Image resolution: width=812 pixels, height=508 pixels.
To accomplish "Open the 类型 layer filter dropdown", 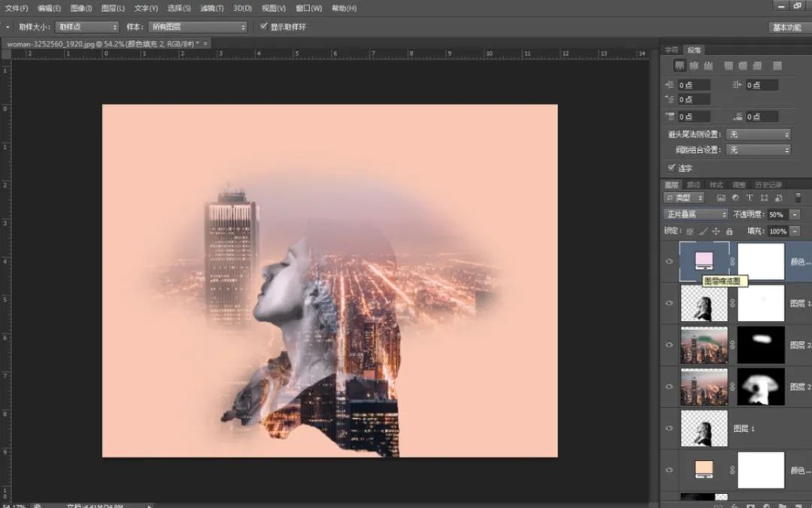I will click(683, 198).
